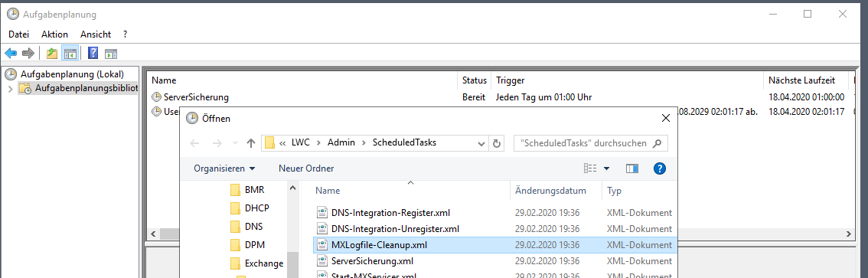The image size is (868, 278).
Task: Toggle the action pane toolbar icon
Action: tap(111, 54)
